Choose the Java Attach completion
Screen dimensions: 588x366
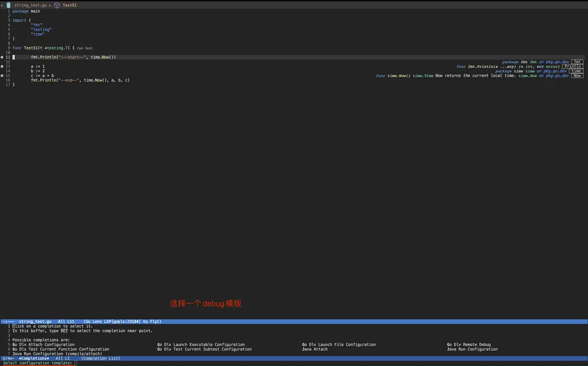point(315,349)
